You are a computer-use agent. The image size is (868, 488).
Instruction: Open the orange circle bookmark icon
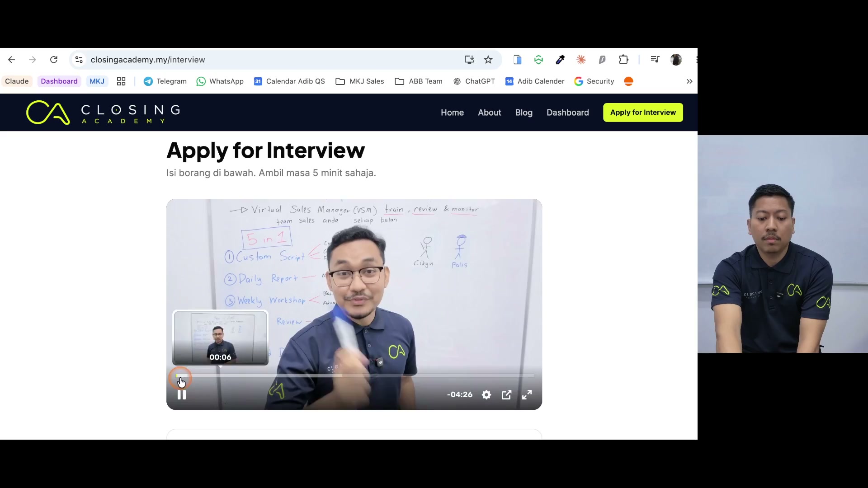(628, 81)
